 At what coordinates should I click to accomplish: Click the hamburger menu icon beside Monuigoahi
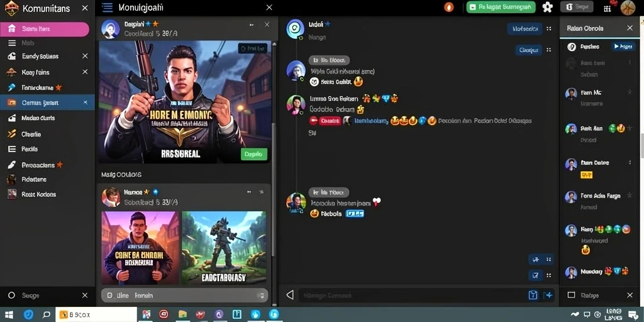[x=107, y=8]
